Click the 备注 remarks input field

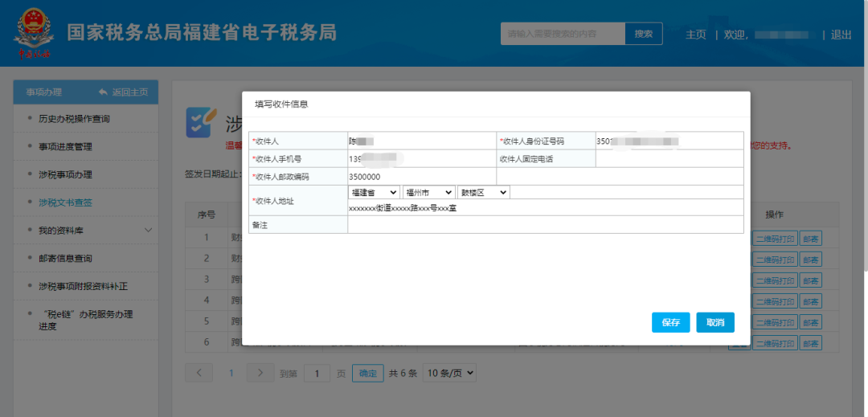(x=545, y=225)
